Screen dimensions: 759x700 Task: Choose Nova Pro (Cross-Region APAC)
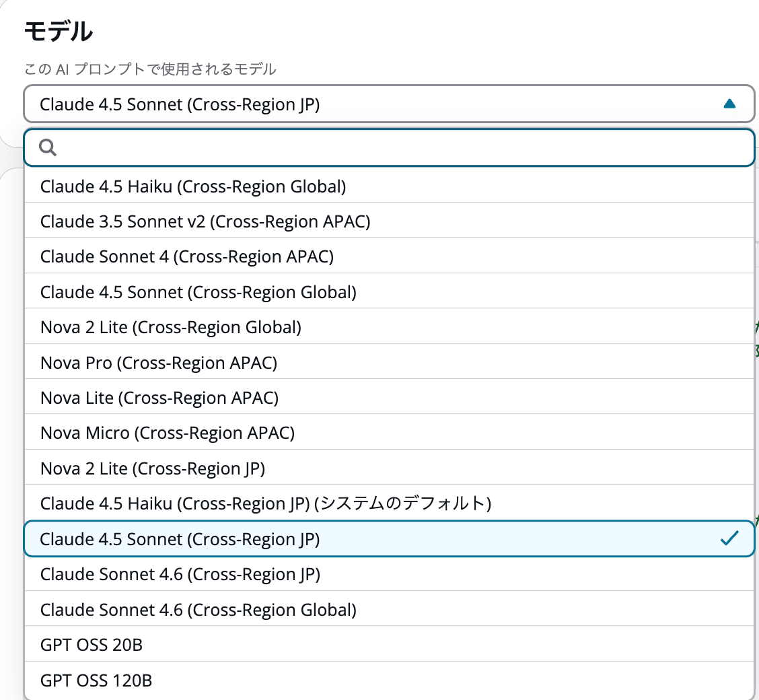[389, 363]
